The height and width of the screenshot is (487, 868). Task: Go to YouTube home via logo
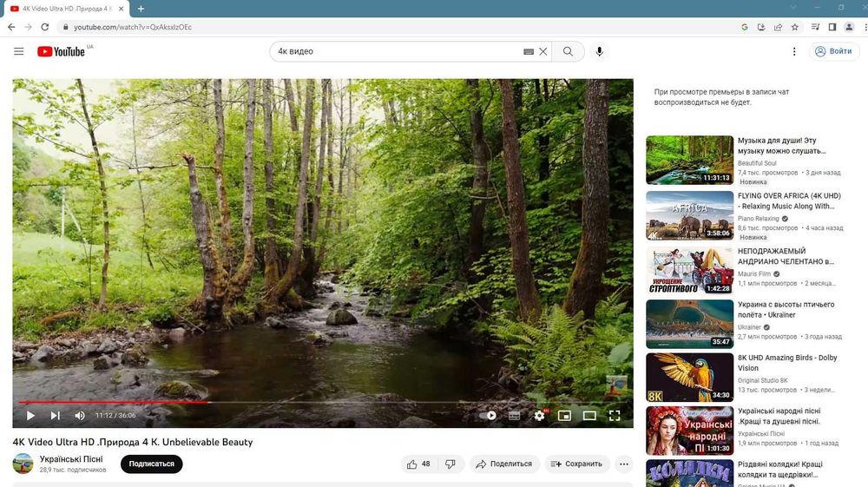[61, 51]
